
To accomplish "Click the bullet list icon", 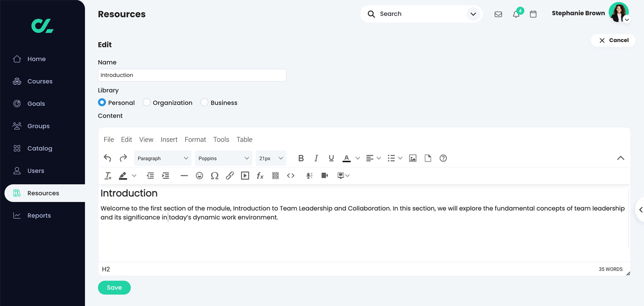I will pyautogui.click(x=391, y=158).
